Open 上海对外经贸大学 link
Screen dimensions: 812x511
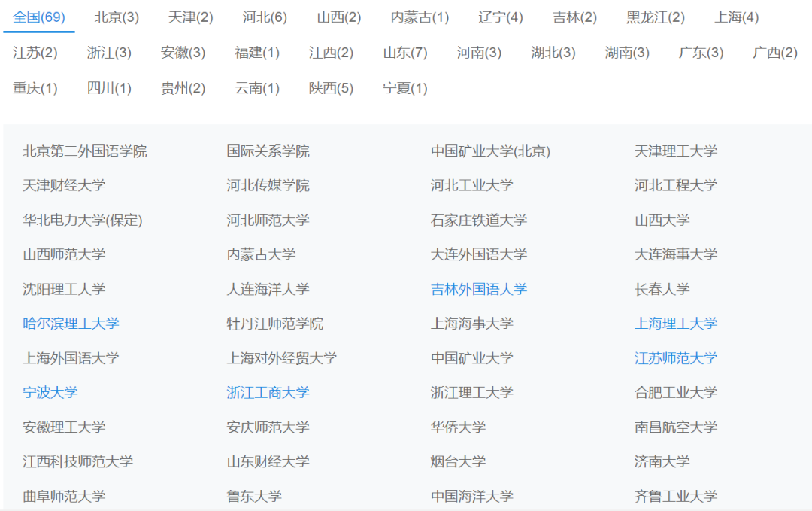(x=282, y=358)
